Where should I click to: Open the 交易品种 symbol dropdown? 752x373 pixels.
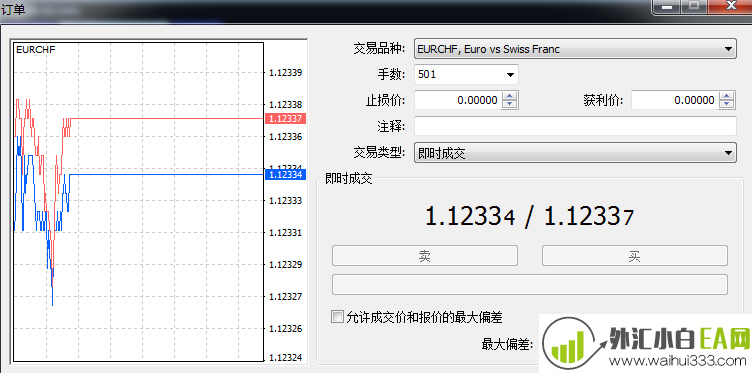pyautogui.click(x=575, y=49)
